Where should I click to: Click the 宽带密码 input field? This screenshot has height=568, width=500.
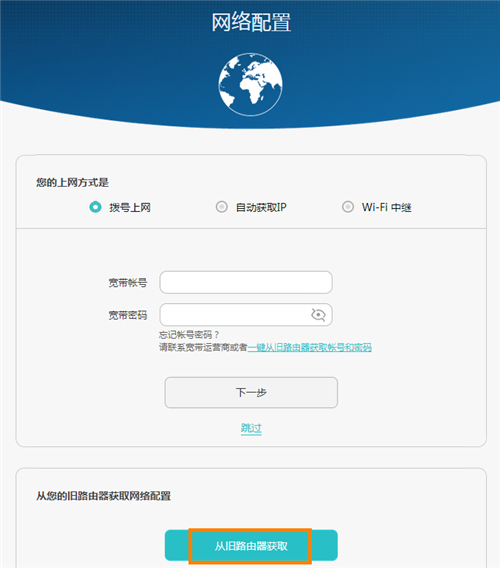(x=246, y=314)
